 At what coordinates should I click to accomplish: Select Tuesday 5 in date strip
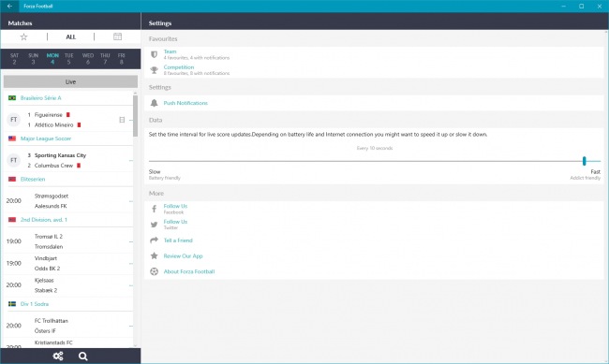click(x=68, y=59)
